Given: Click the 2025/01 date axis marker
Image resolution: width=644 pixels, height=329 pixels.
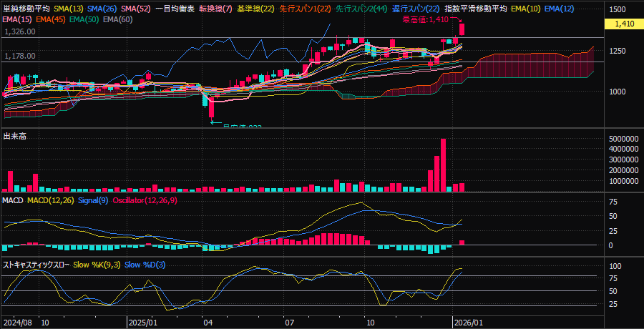Looking at the screenshot, I should pyautogui.click(x=142, y=323).
